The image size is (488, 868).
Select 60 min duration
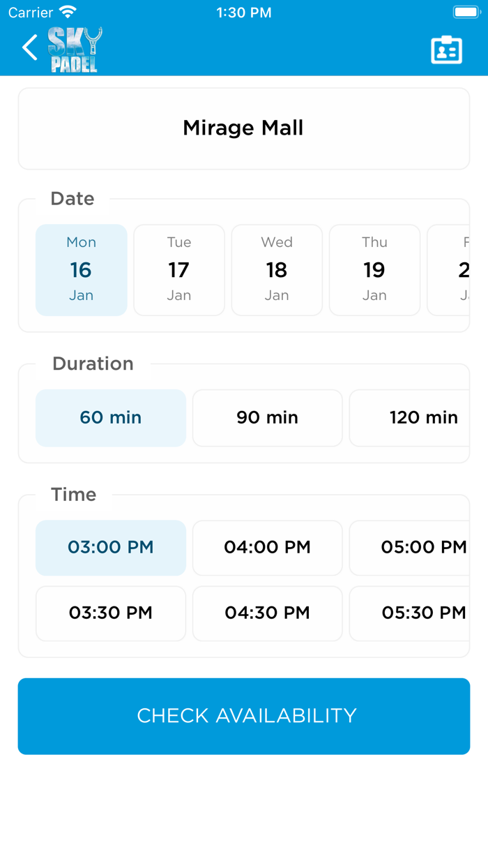click(x=111, y=418)
